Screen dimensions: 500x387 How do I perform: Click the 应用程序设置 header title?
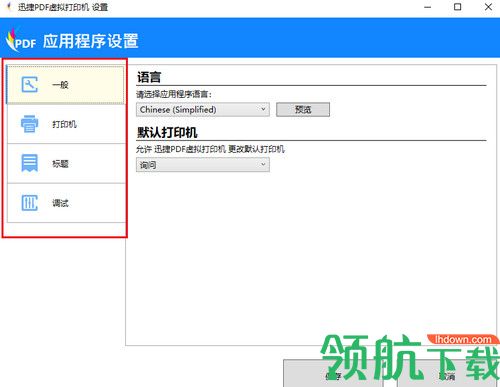(91, 41)
